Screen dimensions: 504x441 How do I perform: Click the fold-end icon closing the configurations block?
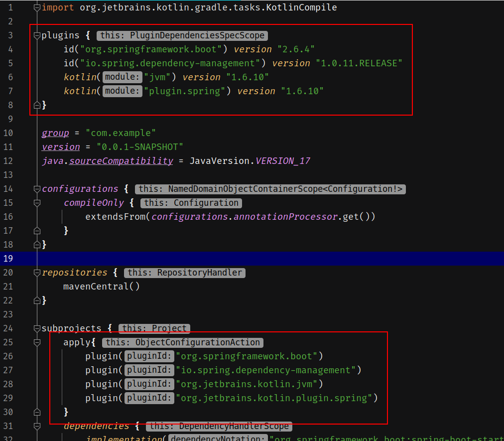(x=36, y=245)
